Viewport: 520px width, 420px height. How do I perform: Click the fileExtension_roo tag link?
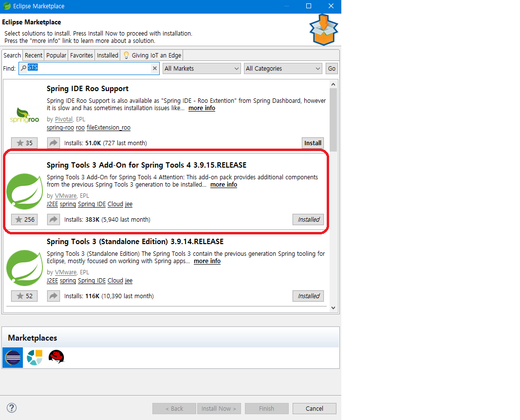pos(109,128)
